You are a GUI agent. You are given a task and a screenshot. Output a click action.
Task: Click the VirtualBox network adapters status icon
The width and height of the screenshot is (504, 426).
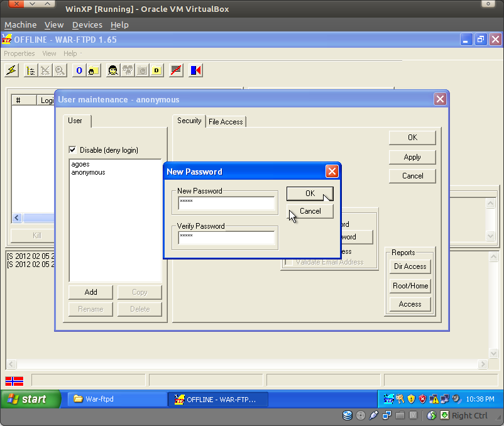386,415
